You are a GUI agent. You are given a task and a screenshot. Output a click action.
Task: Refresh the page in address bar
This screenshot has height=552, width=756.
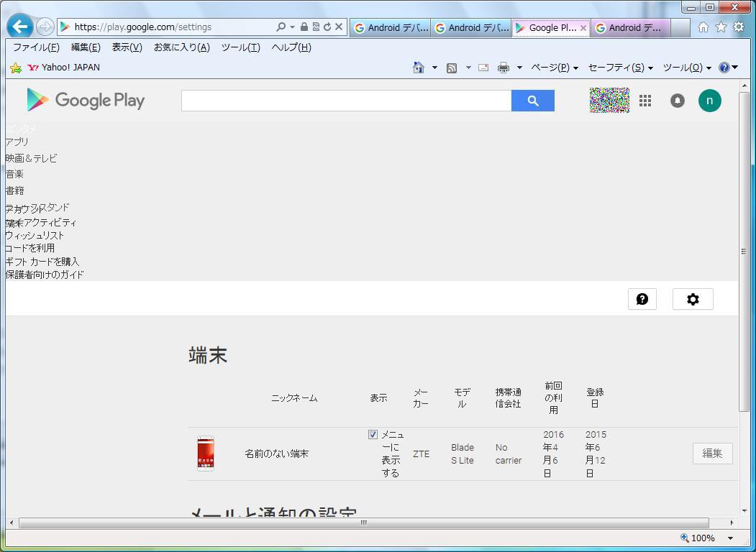point(327,27)
